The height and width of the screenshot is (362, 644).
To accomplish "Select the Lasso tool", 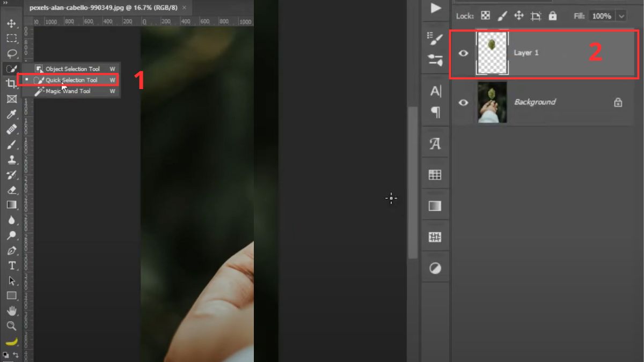I will click(11, 53).
